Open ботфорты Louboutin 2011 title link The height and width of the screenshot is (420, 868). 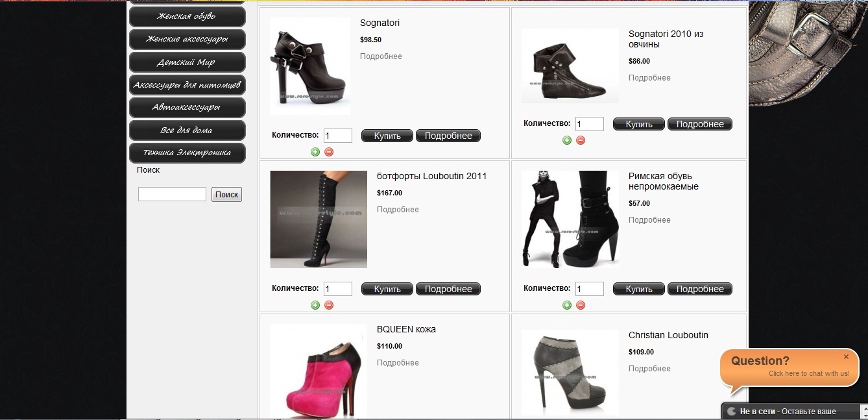[431, 176]
